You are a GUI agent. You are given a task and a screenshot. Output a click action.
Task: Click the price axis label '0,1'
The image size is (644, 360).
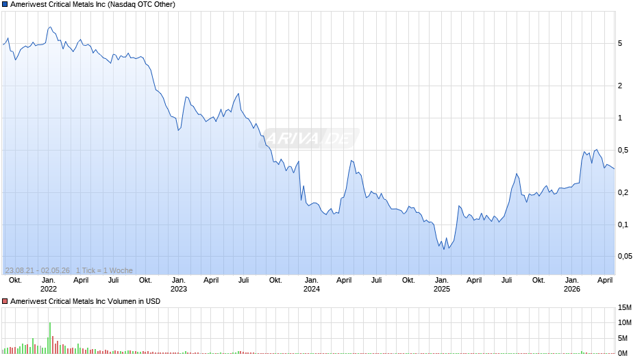pos(623,224)
